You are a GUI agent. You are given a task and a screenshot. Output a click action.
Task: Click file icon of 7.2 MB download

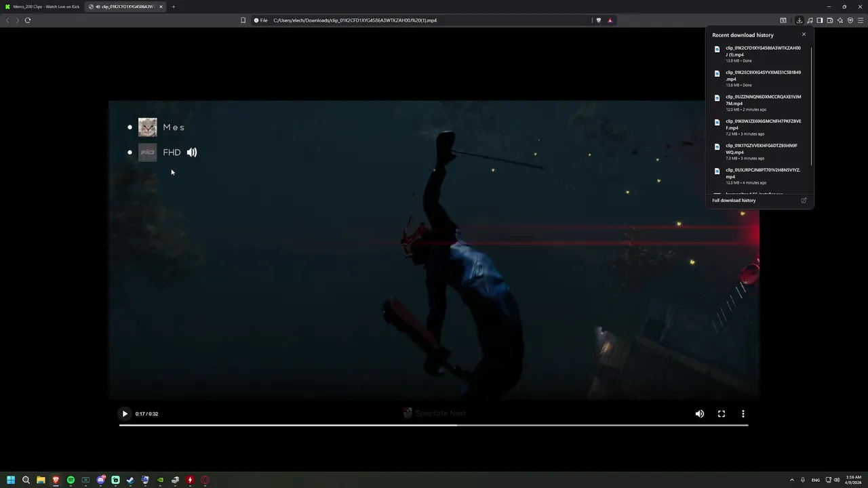[x=717, y=123]
